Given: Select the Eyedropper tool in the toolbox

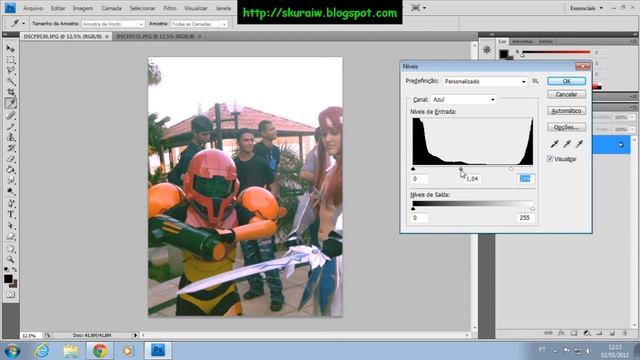Looking at the screenshot, I should click(11, 103).
